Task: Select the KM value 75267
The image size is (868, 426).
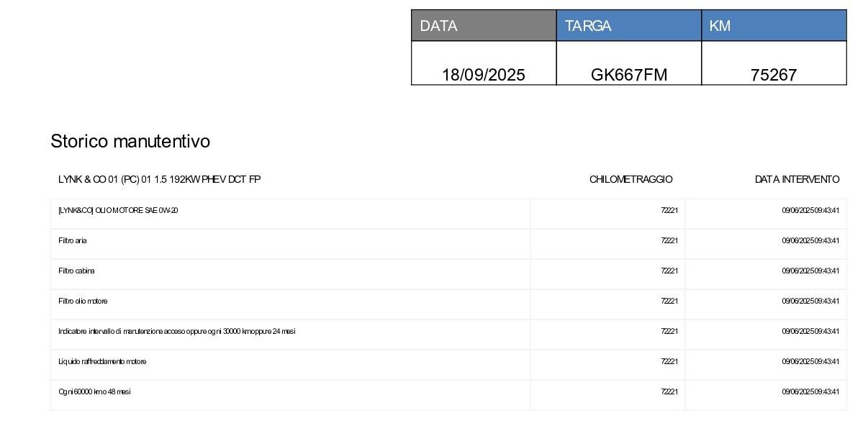Action: [x=773, y=75]
